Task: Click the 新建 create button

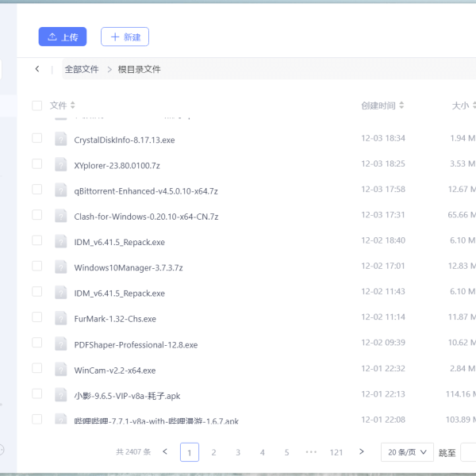Action: (125, 36)
